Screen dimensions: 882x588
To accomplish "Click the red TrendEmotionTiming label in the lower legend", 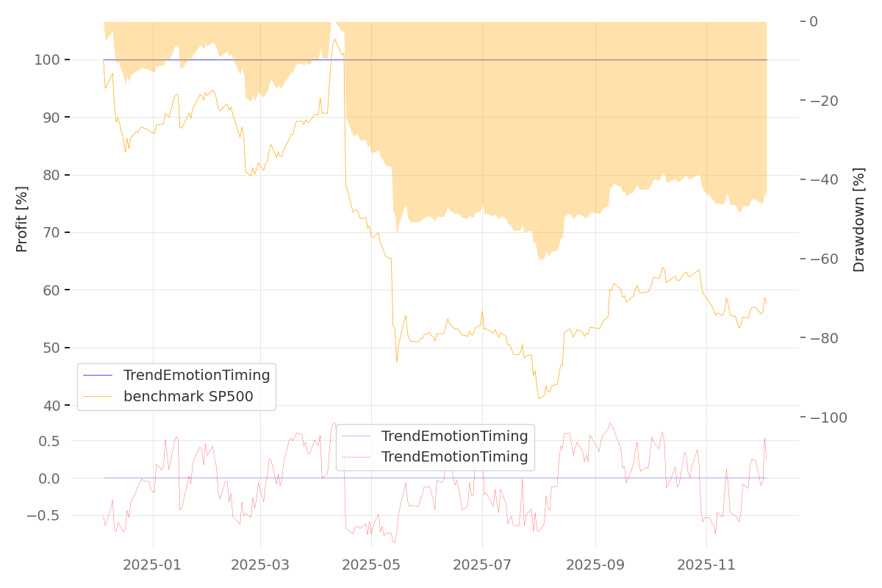I will point(454,457).
